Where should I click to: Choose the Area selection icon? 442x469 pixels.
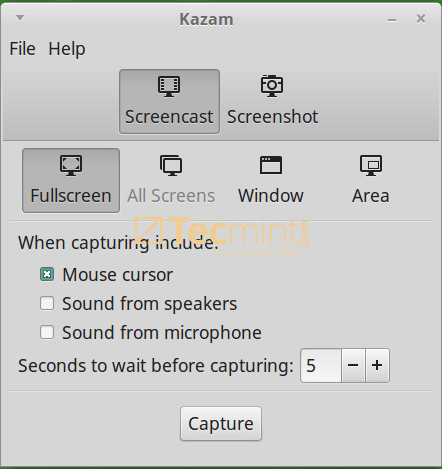tap(371, 165)
